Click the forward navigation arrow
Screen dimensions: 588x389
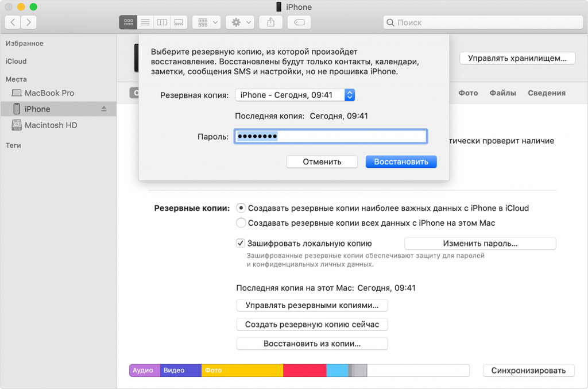(28, 22)
